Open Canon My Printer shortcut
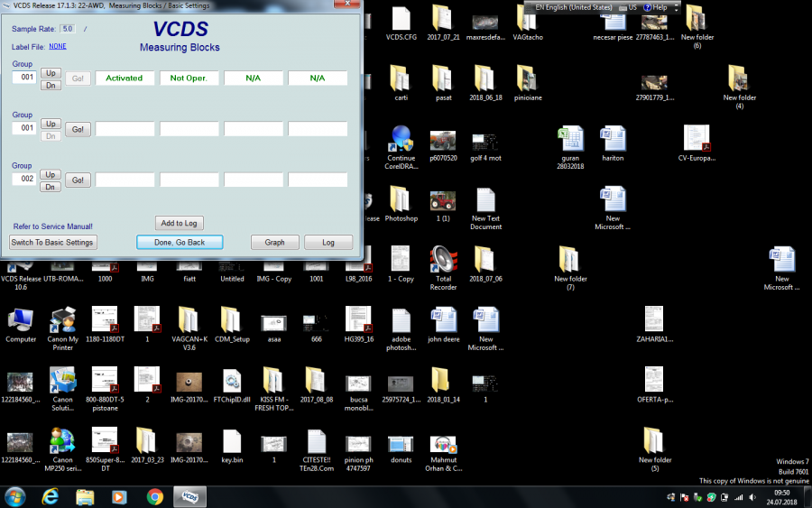 61,320
